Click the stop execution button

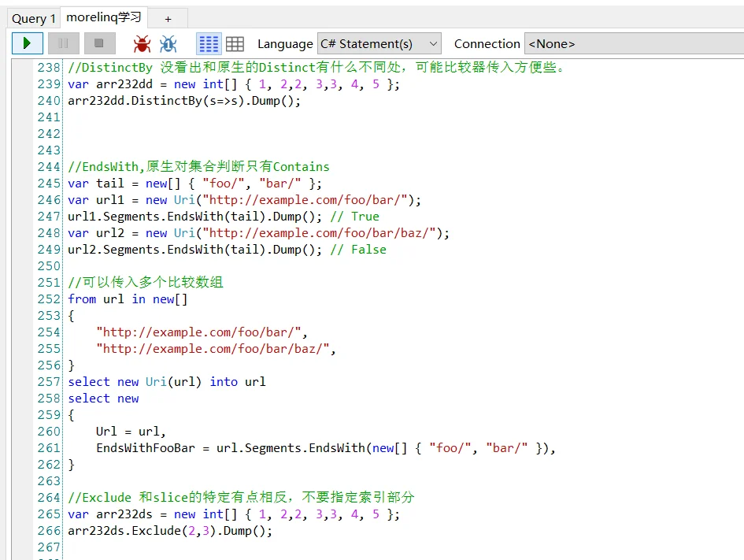(100, 43)
